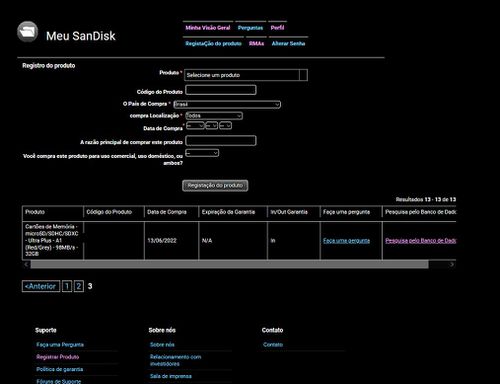Open the 'Selecione um produto' dropdown
500x384 pixels.
pos(246,75)
